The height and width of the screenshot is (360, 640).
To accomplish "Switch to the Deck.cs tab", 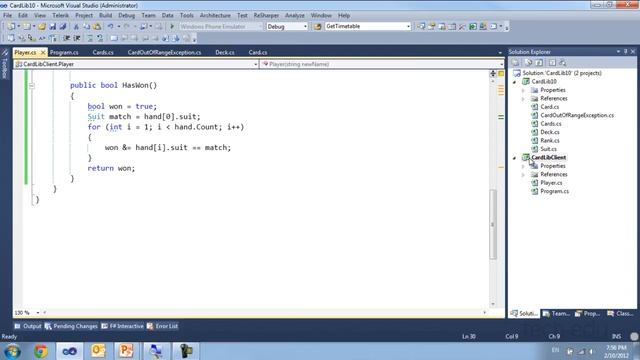I will 224,53.
